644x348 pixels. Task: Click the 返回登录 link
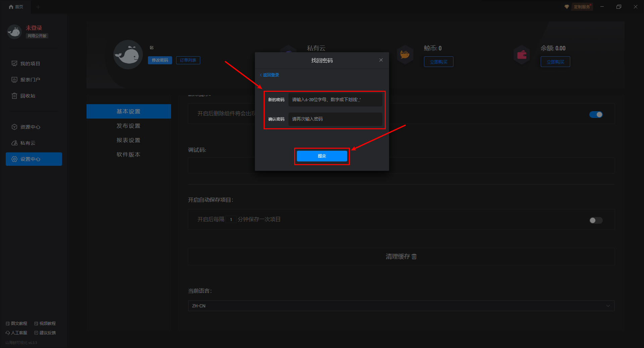(270, 75)
